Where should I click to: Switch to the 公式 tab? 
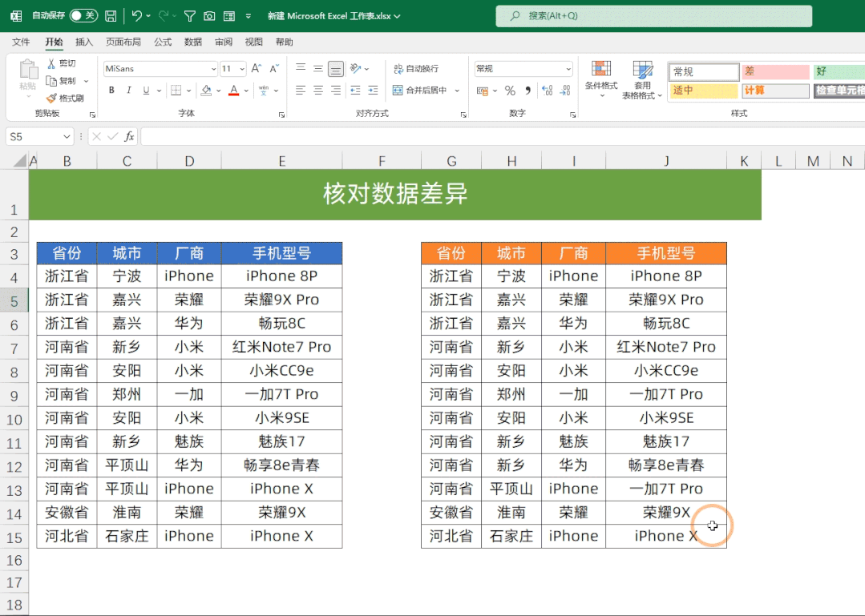[x=163, y=42]
